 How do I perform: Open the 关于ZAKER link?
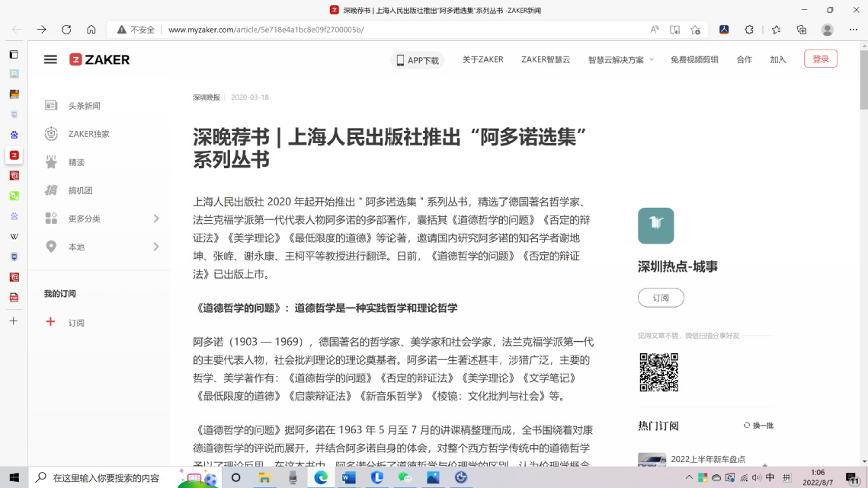point(482,59)
